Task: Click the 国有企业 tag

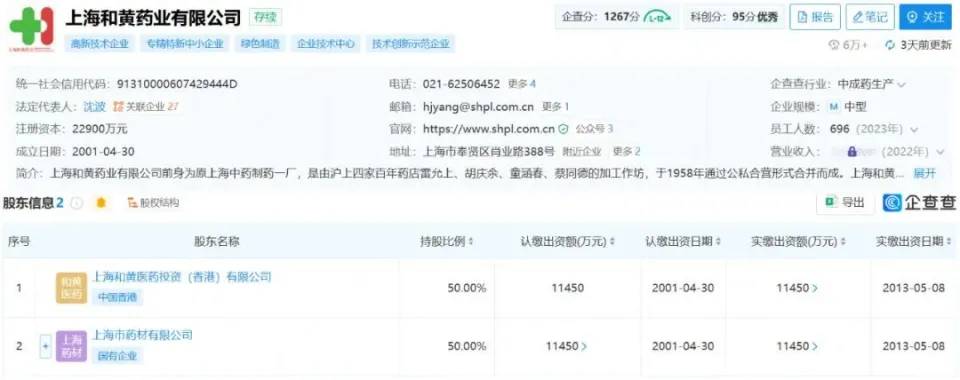Action: pos(118,356)
